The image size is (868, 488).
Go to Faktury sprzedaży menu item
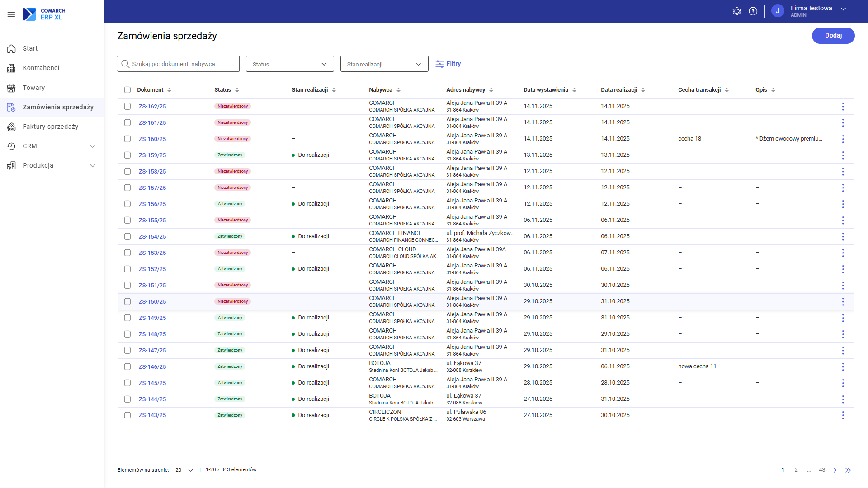[50, 127]
